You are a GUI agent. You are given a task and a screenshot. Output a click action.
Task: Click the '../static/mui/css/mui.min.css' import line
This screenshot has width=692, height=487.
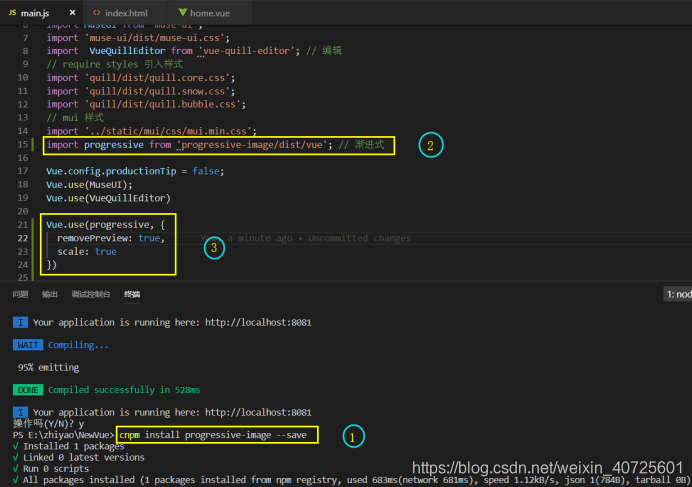tap(151, 131)
